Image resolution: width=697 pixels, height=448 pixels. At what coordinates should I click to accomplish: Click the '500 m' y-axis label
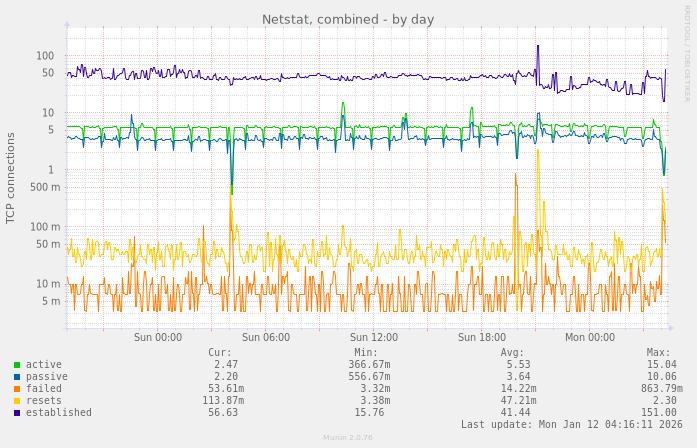click(45, 187)
